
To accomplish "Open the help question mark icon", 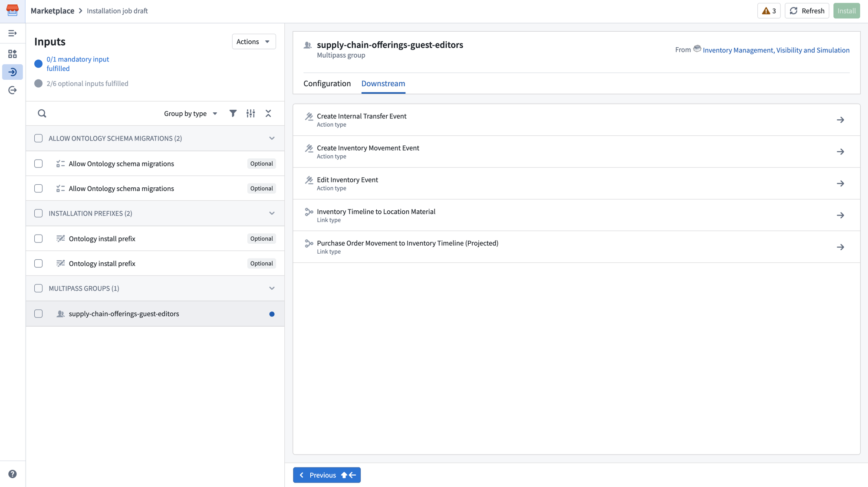I will click(x=13, y=474).
